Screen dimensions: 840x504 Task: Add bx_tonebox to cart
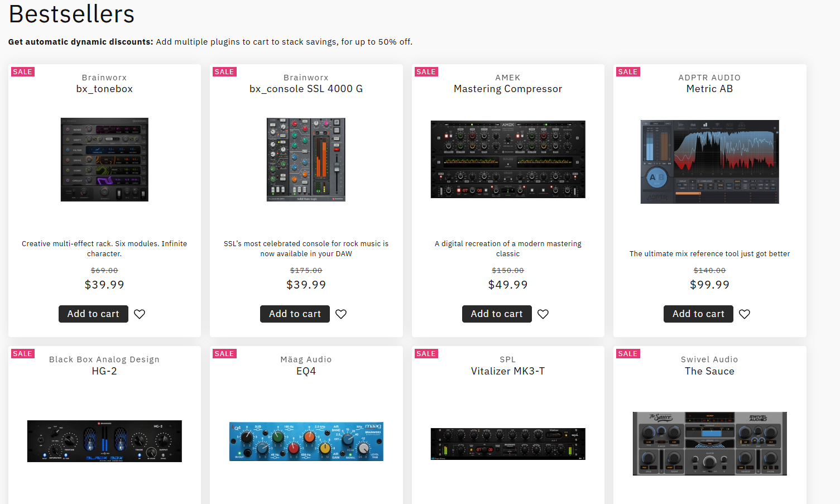pyautogui.click(x=93, y=314)
